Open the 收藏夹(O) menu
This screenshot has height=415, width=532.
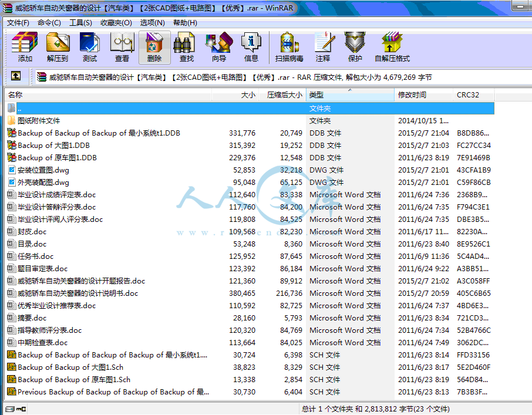tap(116, 23)
